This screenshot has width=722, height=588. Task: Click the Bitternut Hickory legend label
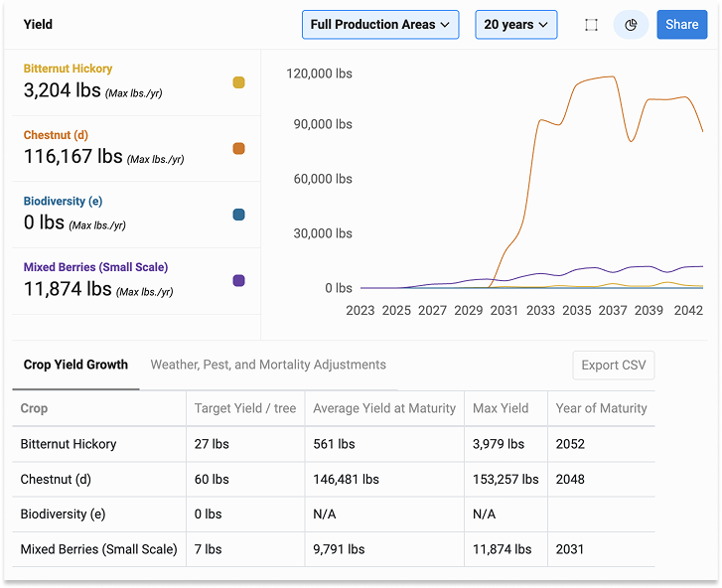click(68, 69)
